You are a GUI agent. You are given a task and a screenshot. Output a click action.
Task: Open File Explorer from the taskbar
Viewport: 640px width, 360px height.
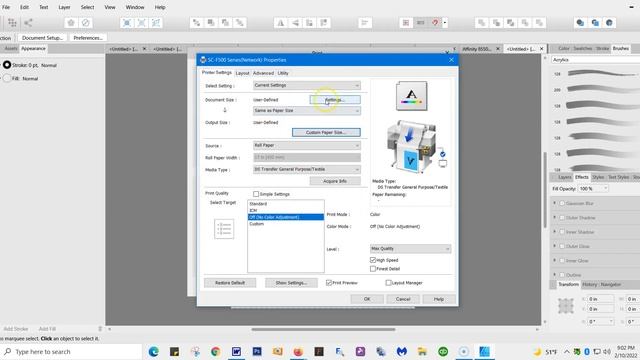[x=422, y=351]
